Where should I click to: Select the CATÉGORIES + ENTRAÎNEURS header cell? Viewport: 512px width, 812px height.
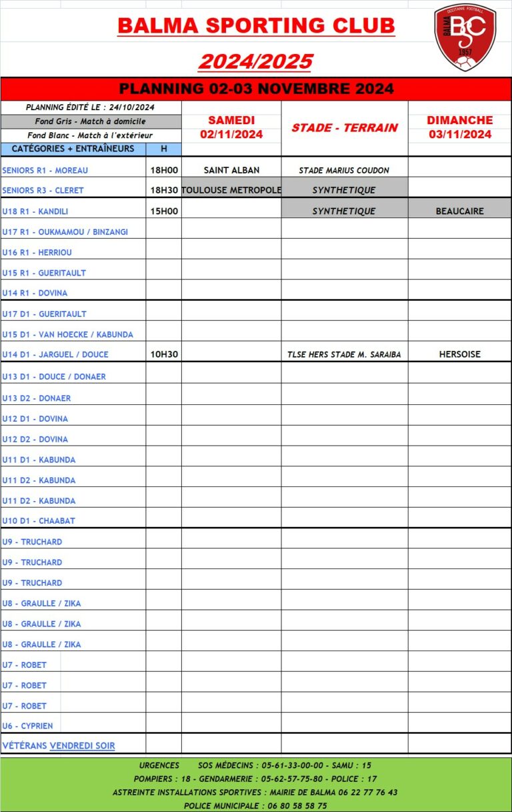click(73, 149)
